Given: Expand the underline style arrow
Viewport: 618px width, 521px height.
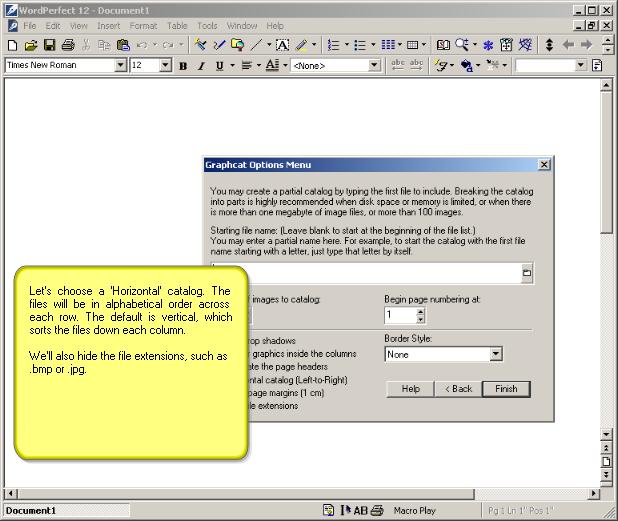Looking at the screenshot, I should (233, 65).
